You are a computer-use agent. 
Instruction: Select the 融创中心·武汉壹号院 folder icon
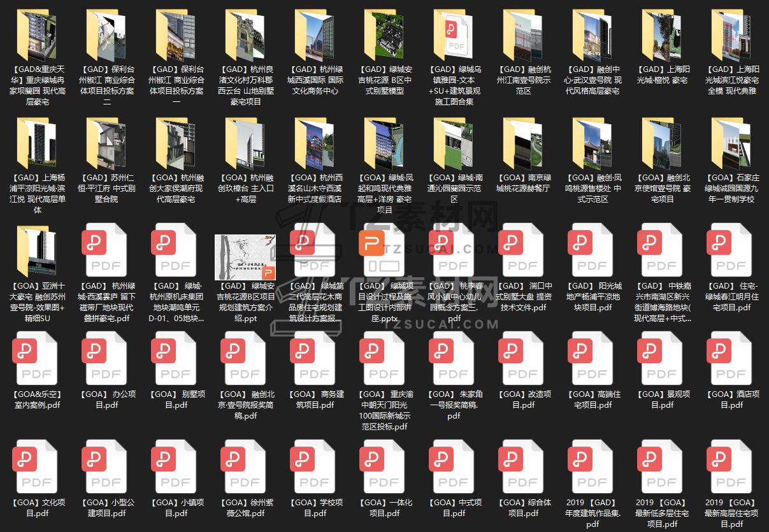point(593,36)
